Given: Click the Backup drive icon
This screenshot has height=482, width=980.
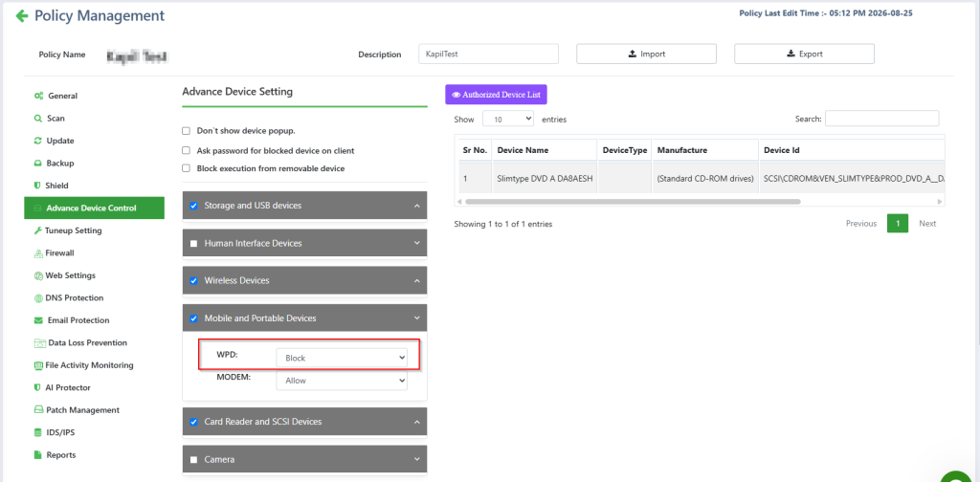Looking at the screenshot, I should [x=38, y=163].
